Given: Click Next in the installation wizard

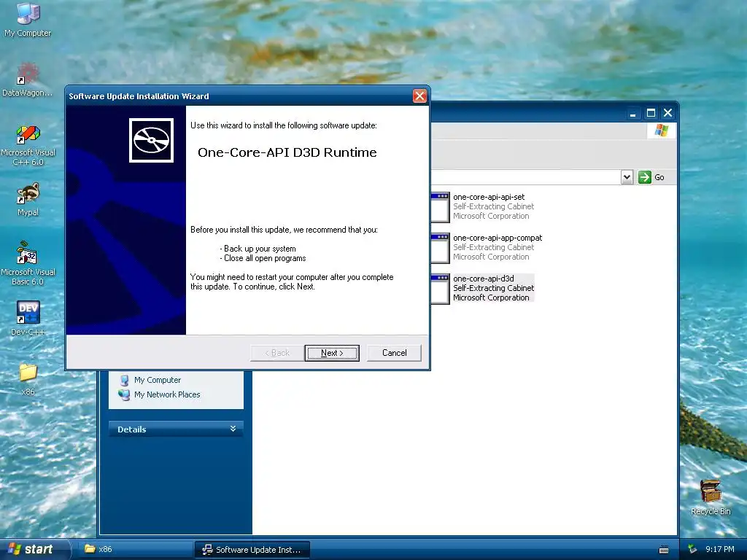Looking at the screenshot, I should click(332, 353).
